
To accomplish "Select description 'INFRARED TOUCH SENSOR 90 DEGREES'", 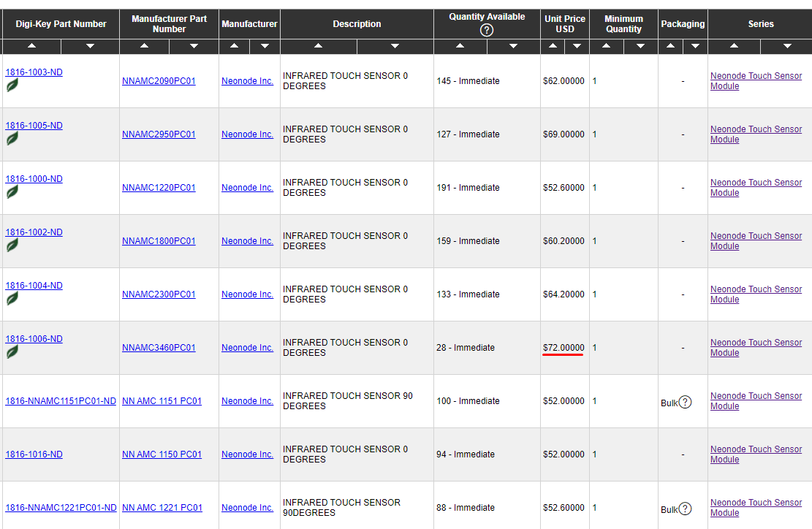I will [348, 401].
